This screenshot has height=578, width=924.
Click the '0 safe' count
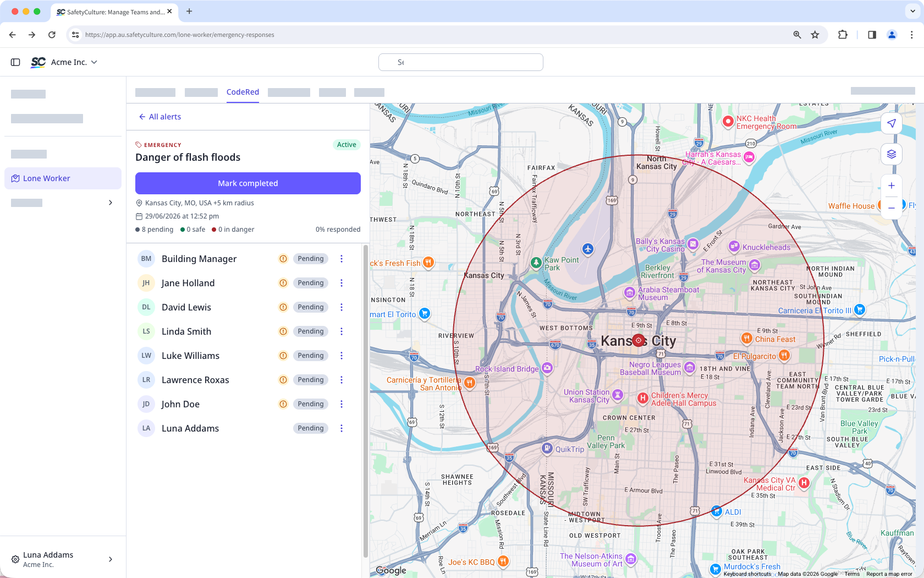pyautogui.click(x=193, y=230)
